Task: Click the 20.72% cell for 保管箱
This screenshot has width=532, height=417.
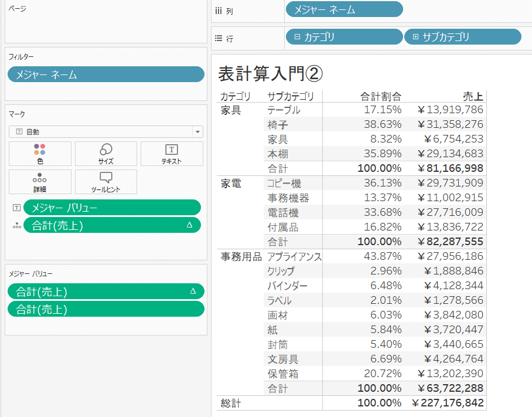Action: coord(383,374)
